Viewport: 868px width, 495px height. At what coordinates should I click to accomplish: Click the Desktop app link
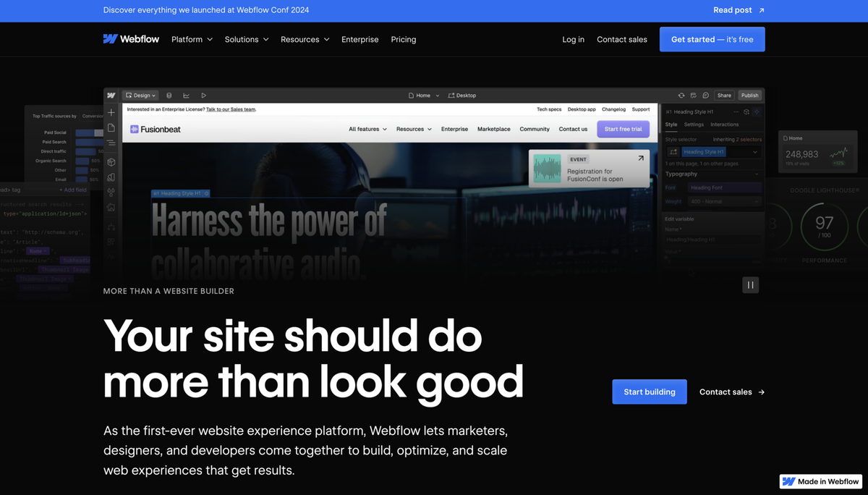click(582, 109)
